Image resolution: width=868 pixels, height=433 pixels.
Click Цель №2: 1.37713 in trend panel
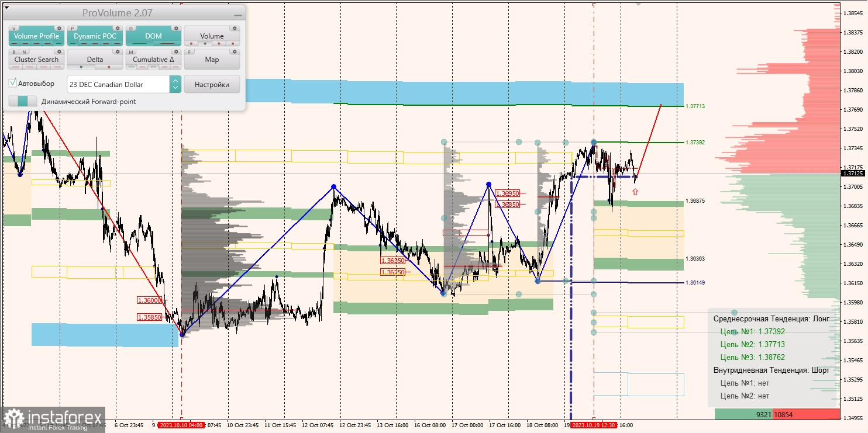(x=753, y=344)
